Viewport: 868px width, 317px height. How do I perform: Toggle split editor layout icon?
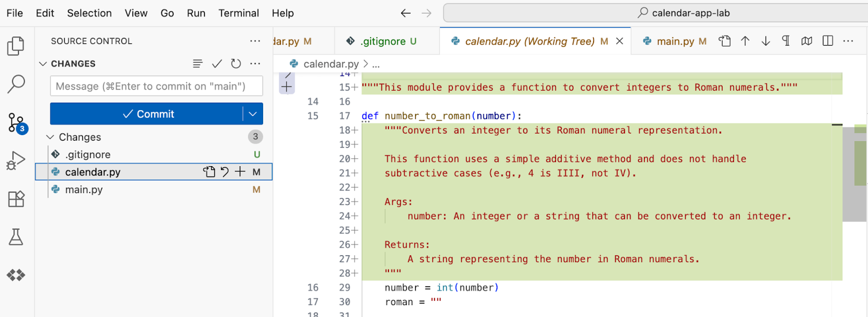tap(827, 41)
